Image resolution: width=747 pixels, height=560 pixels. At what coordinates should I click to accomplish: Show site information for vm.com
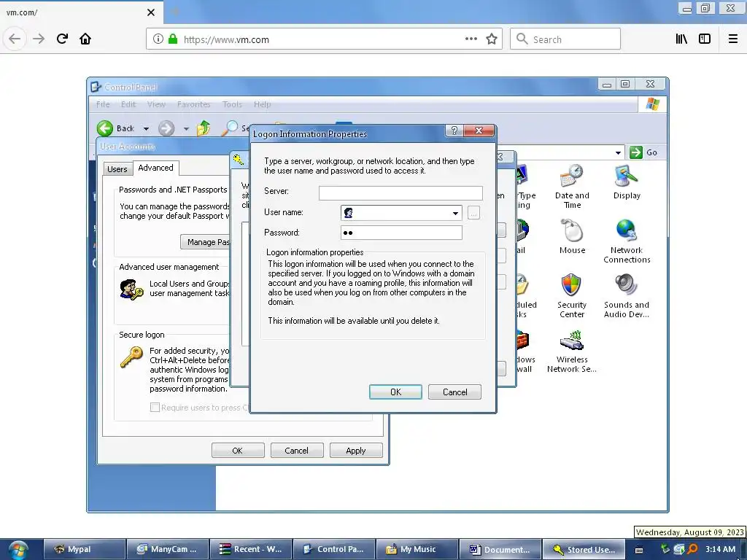pyautogui.click(x=158, y=39)
